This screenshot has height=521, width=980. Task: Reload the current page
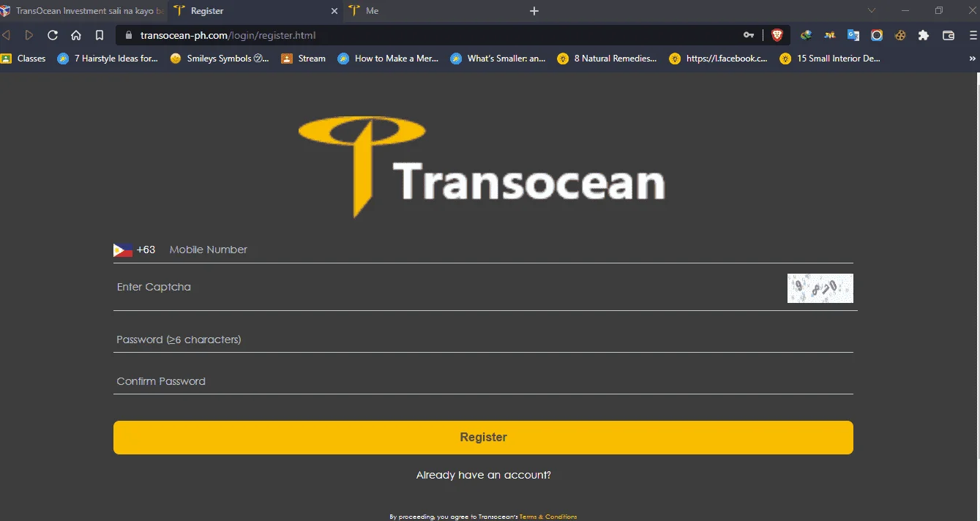53,35
